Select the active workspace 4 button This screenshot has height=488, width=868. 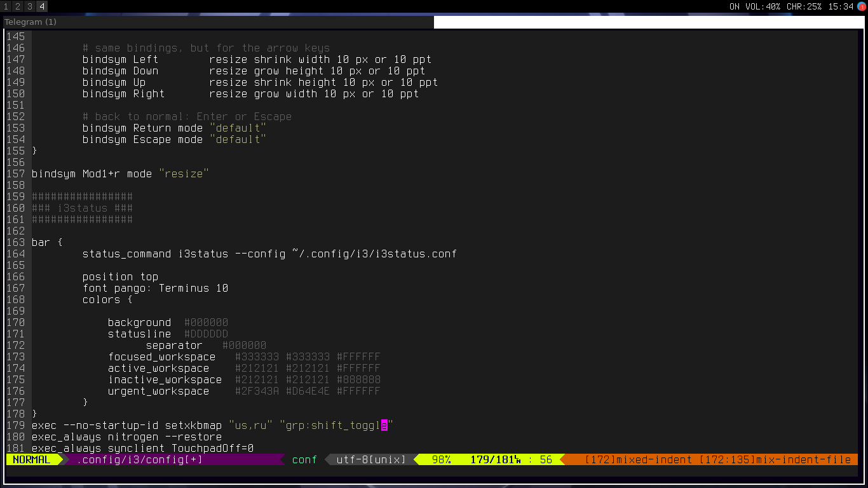42,6
